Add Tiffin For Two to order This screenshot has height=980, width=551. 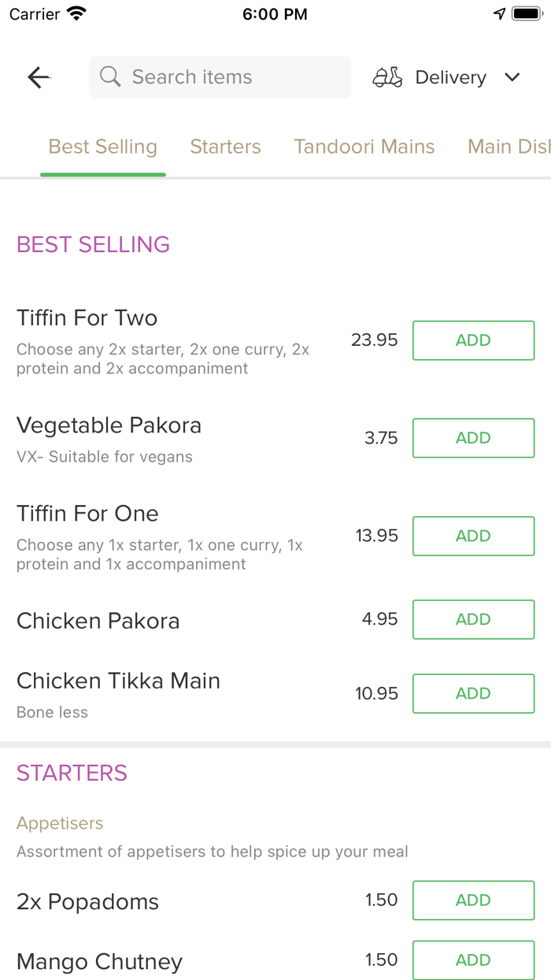(473, 340)
